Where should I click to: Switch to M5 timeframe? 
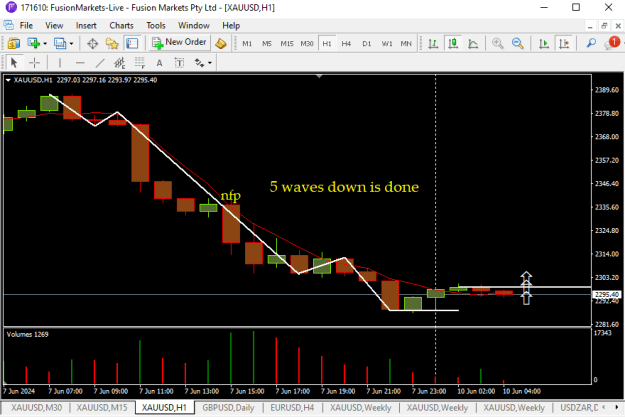[267, 43]
